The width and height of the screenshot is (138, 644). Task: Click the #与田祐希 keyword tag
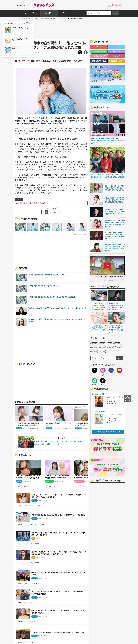point(102,352)
